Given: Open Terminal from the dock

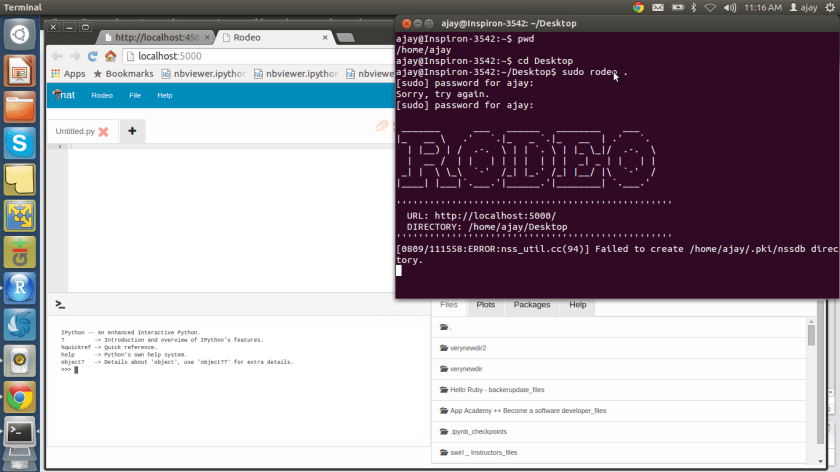Looking at the screenshot, I should tap(20, 432).
